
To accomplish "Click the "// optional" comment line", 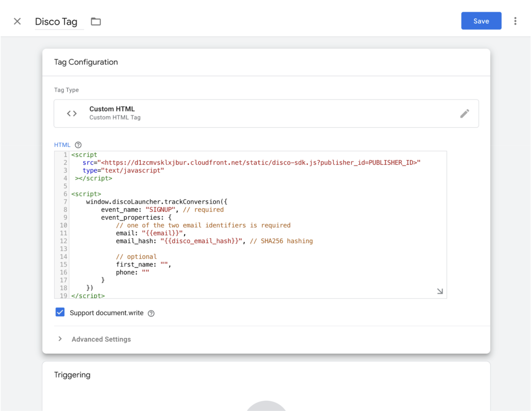I will [136, 256].
